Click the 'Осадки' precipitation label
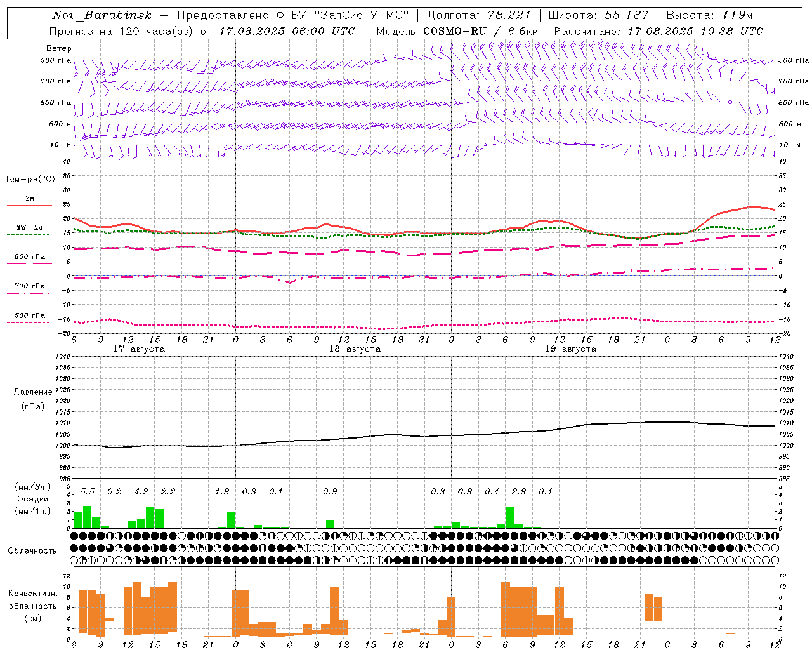The image size is (812, 650). click(32, 499)
